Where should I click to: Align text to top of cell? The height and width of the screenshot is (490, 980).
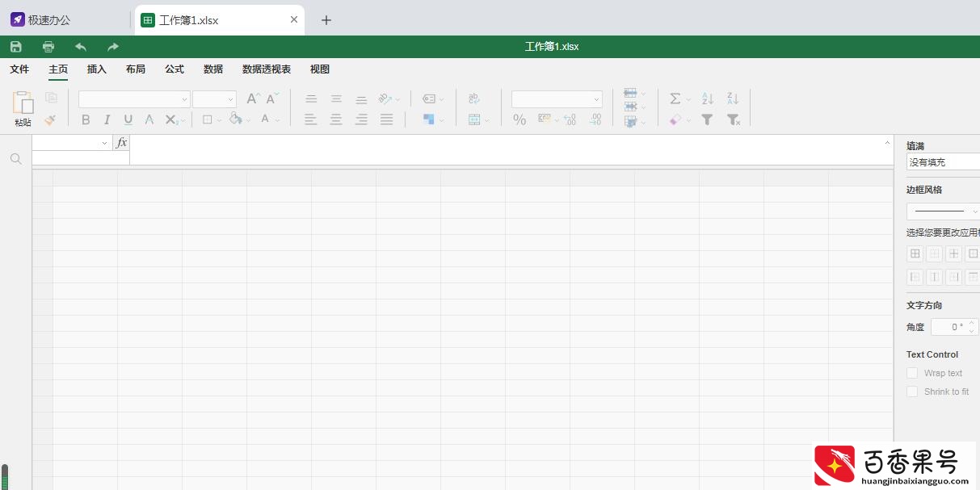point(311,98)
